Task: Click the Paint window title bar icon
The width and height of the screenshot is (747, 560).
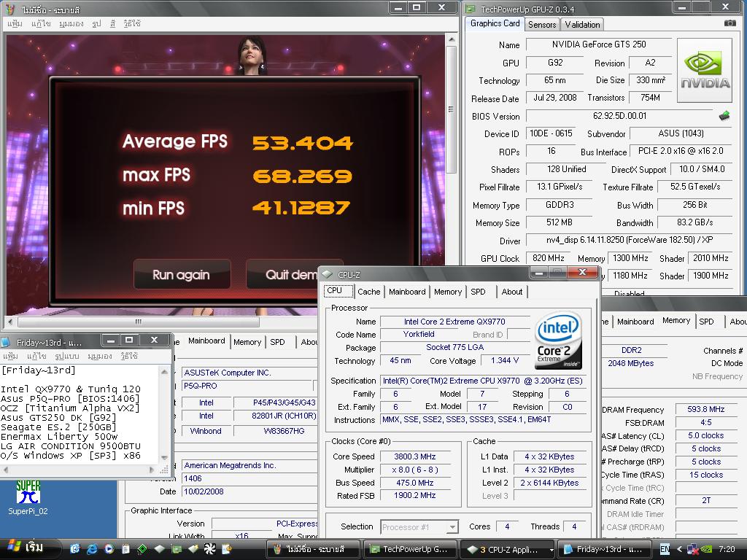Action: [x=10, y=9]
